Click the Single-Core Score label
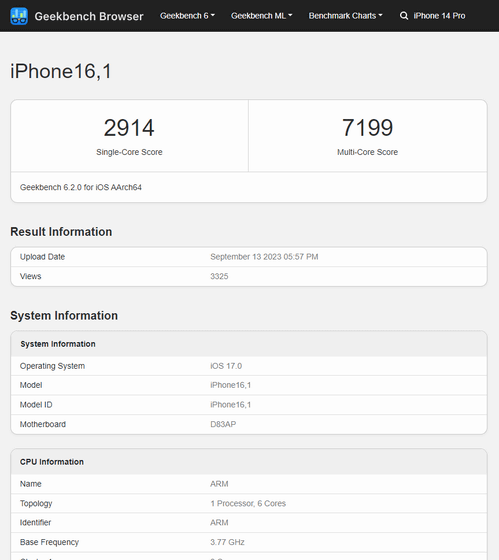Image resolution: width=499 pixels, height=560 pixels. [x=129, y=152]
